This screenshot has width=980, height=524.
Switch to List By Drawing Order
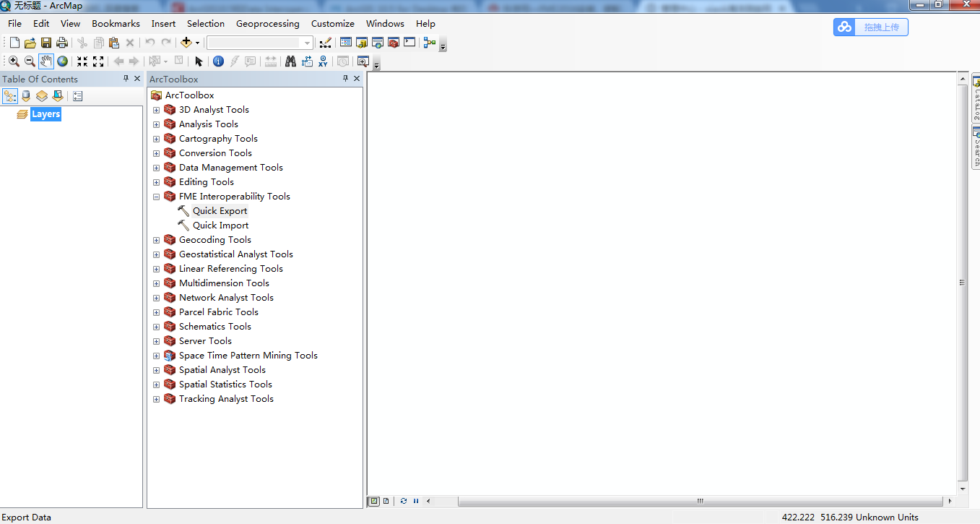pyautogui.click(x=10, y=95)
